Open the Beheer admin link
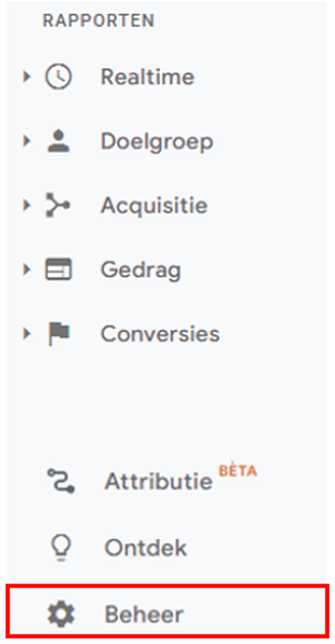 pyautogui.click(x=167, y=614)
